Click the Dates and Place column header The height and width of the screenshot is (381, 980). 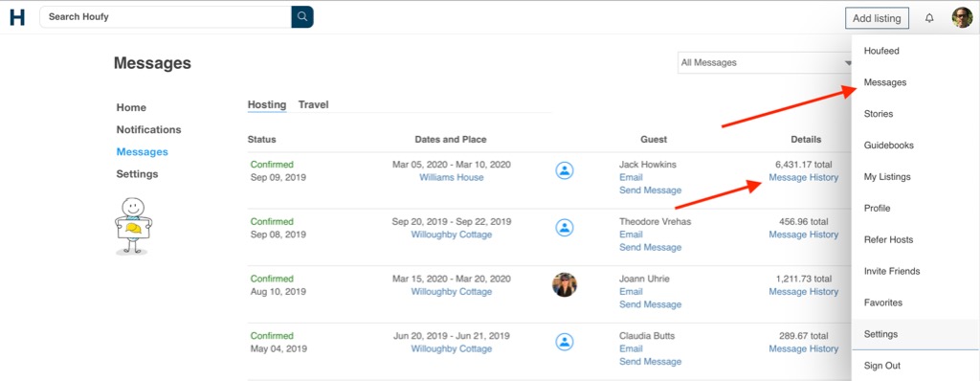[451, 140]
